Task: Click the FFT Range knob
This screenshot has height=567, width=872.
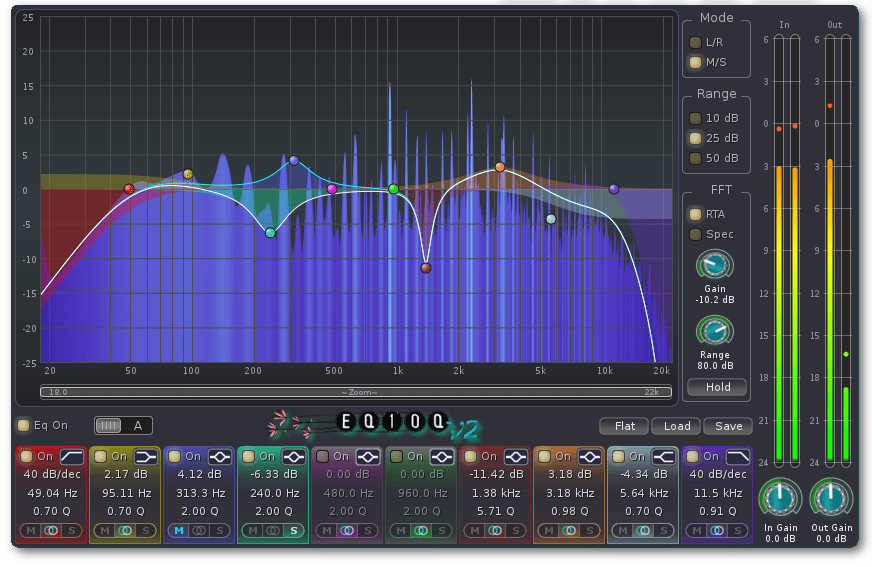Action: [x=715, y=332]
